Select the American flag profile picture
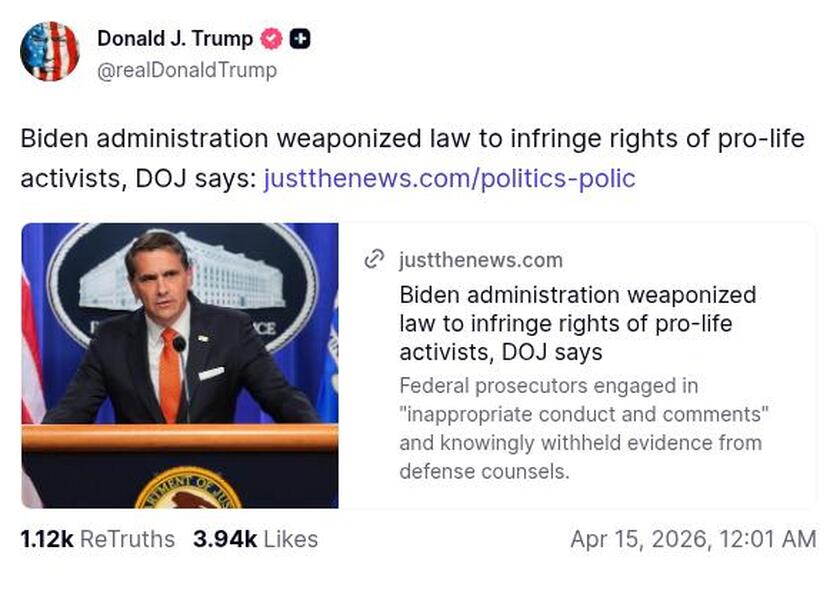The image size is (840, 590). (x=51, y=51)
